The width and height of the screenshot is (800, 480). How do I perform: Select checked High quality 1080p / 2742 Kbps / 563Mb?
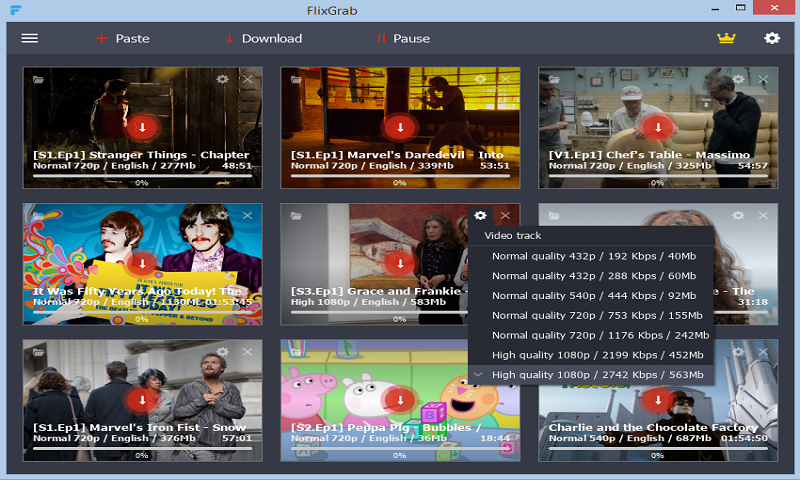(x=591, y=375)
